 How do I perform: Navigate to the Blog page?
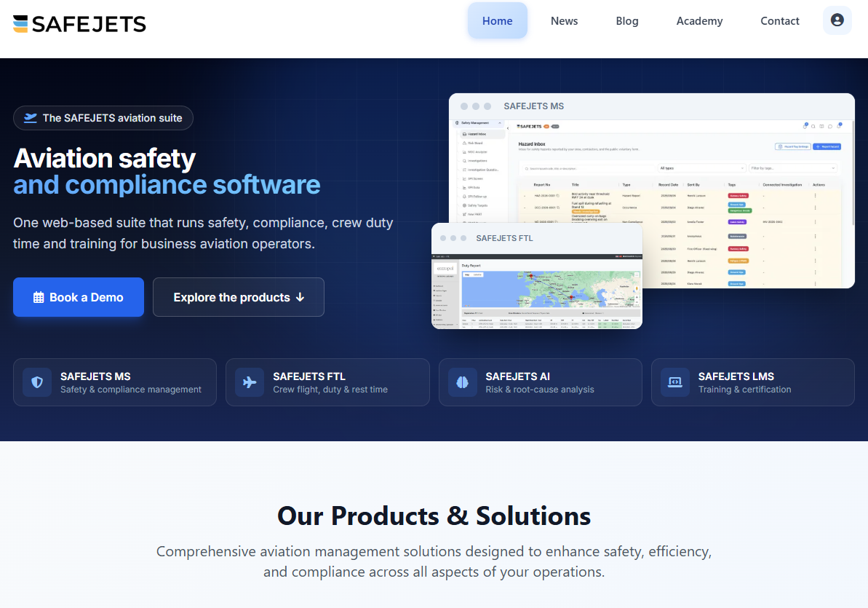point(627,20)
